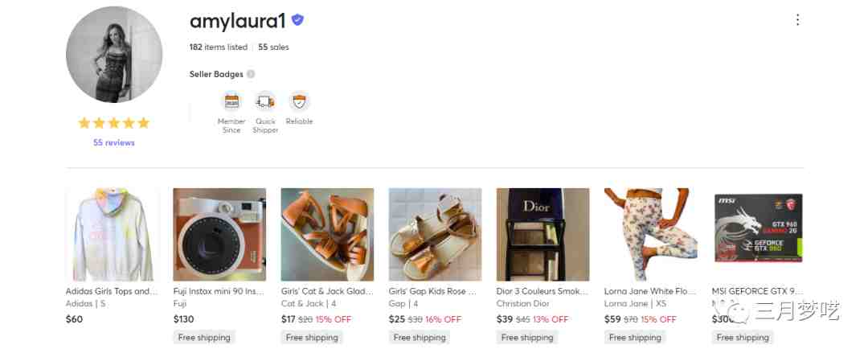This screenshot has width=868, height=349.
Task: Open the amylaura1 profile picture
Action: (114, 55)
